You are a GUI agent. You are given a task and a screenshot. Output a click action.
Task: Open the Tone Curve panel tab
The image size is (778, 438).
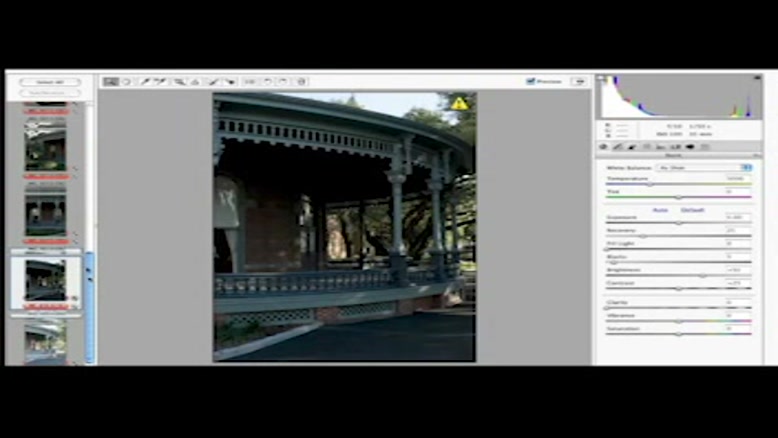[618, 147]
